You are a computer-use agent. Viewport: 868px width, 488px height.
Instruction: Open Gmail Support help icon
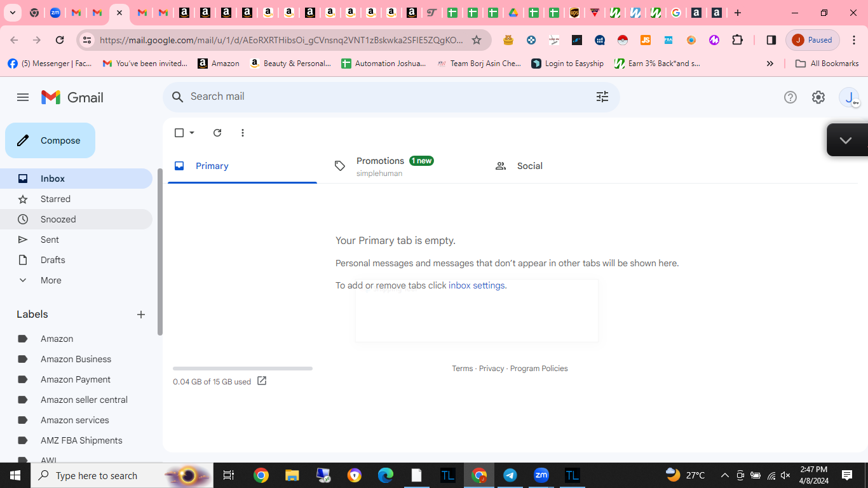point(790,97)
